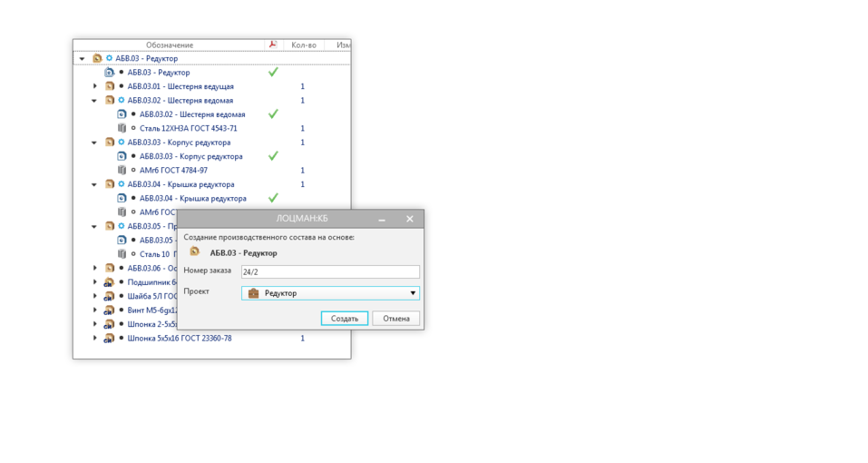
Task: Click green checkmark on АБВ.03.04 Крышка редуктора document
Action: click(x=272, y=198)
